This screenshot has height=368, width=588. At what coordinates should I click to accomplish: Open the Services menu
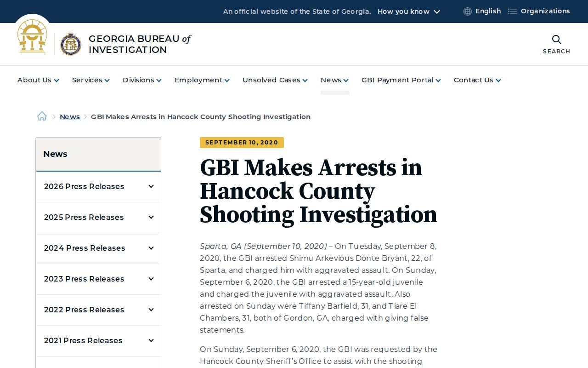click(x=90, y=80)
